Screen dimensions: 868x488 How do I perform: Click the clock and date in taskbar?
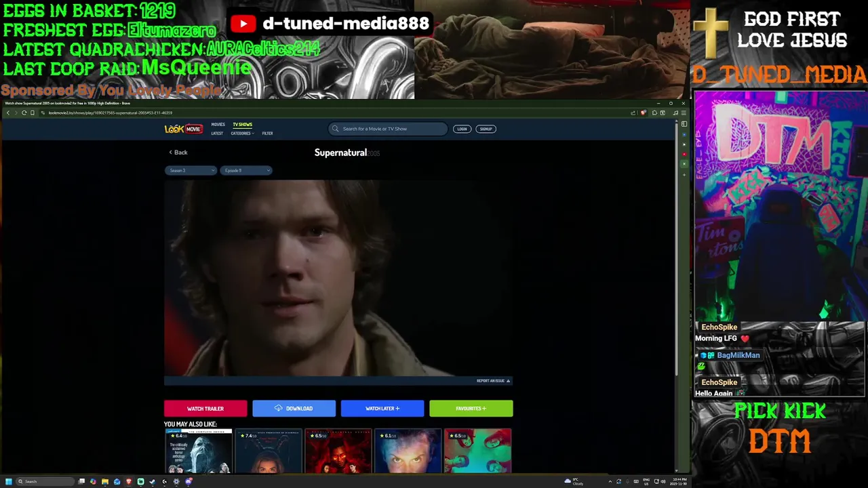click(x=678, y=481)
